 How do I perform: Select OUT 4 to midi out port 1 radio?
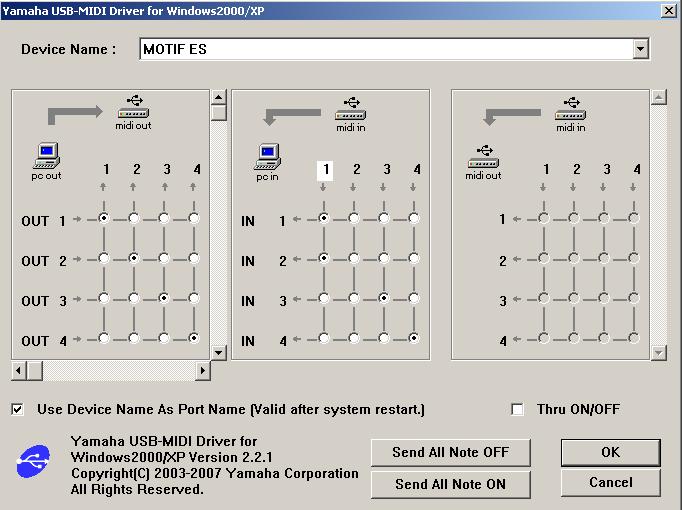click(x=104, y=338)
